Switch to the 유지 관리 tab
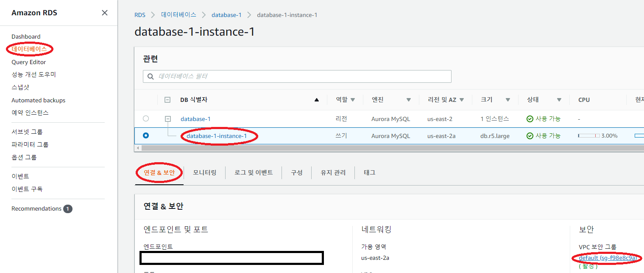 tap(333, 172)
